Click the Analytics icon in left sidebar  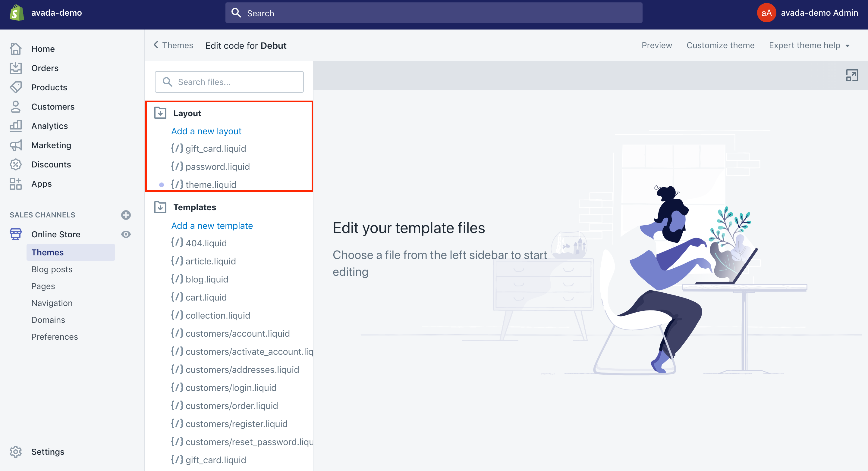(x=16, y=125)
